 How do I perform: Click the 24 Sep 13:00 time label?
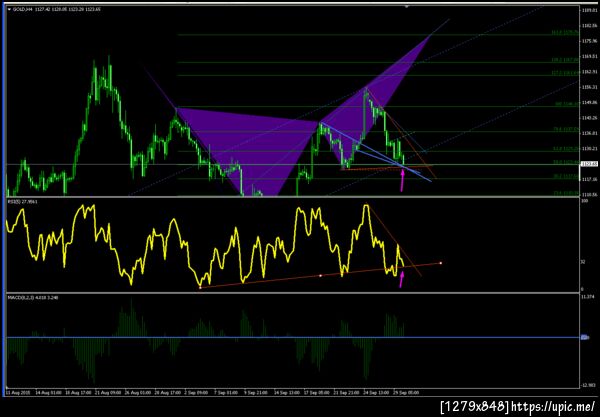(376, 393)
